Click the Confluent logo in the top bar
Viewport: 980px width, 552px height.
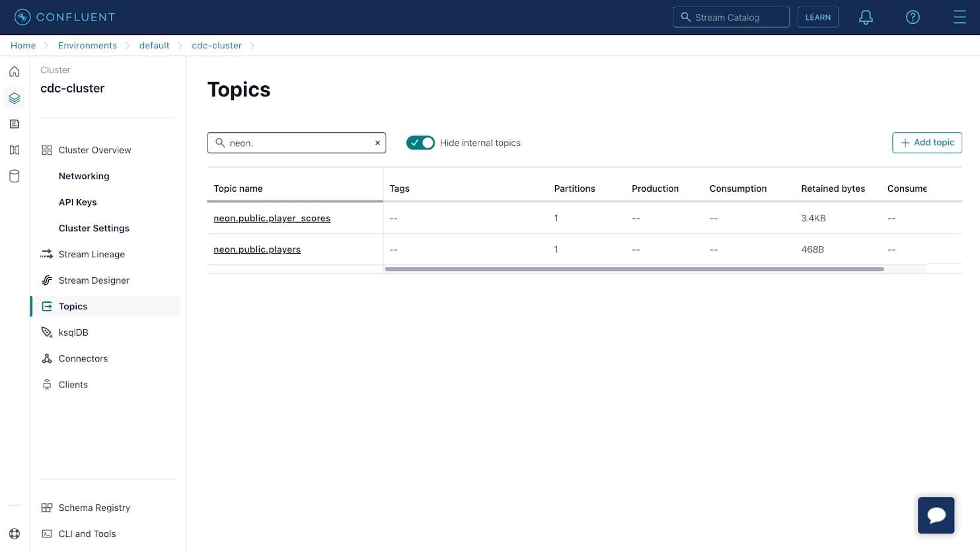[64, 17]
